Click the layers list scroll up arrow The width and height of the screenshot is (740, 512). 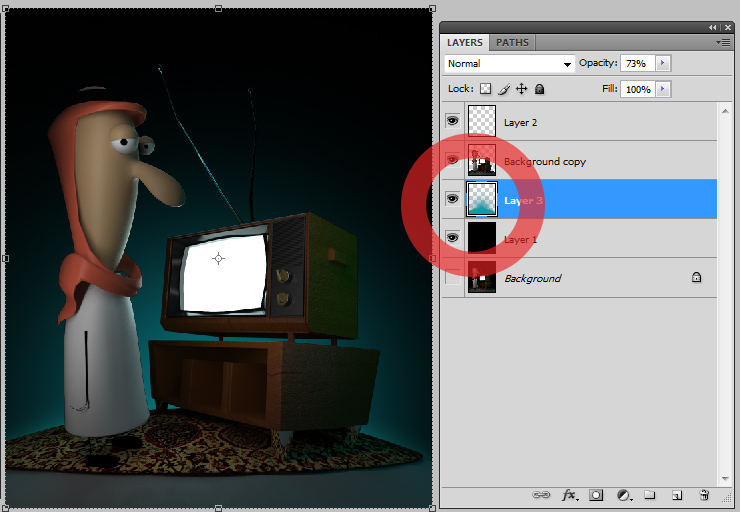pos(725,111)
